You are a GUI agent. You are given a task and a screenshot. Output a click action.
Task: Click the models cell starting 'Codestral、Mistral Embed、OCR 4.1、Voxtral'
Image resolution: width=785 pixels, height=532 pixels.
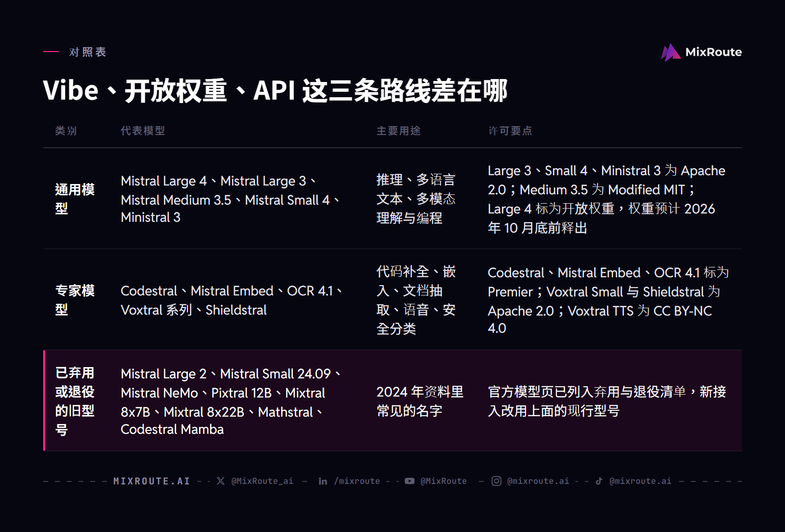point(232,300)
